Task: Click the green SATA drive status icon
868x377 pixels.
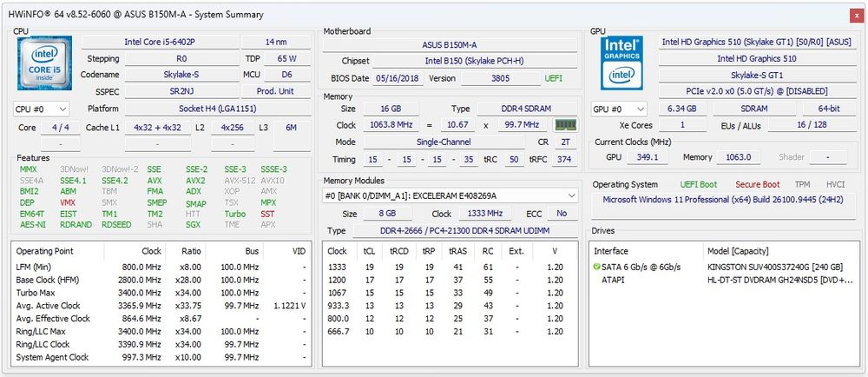Action: click(596, 268)
